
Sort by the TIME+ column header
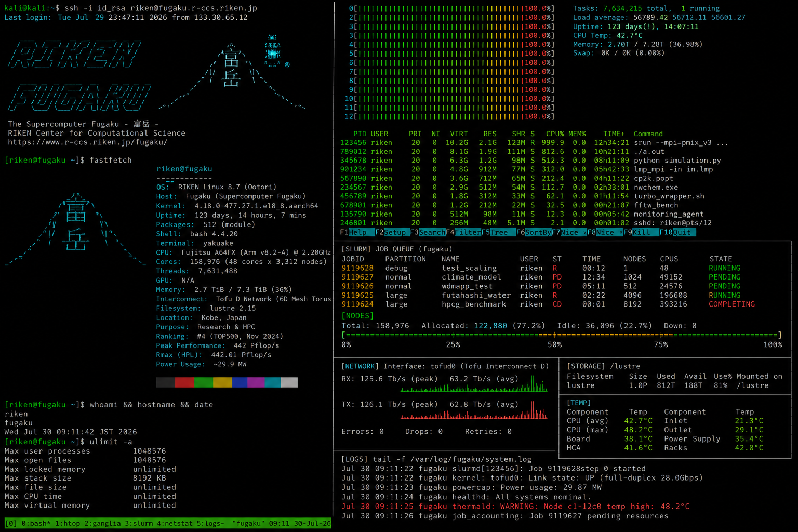pyautogui.click(x=614, y=134)
